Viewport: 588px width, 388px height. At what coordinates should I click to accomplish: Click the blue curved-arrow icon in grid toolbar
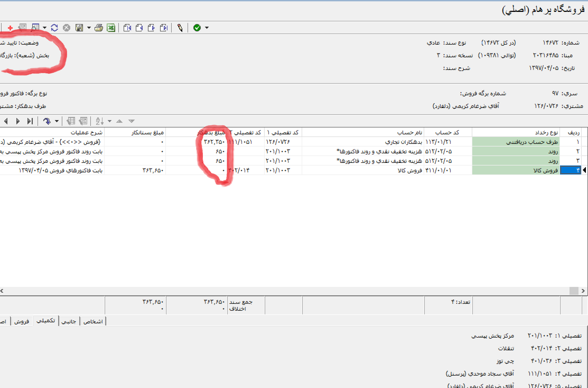pos(47,121)
